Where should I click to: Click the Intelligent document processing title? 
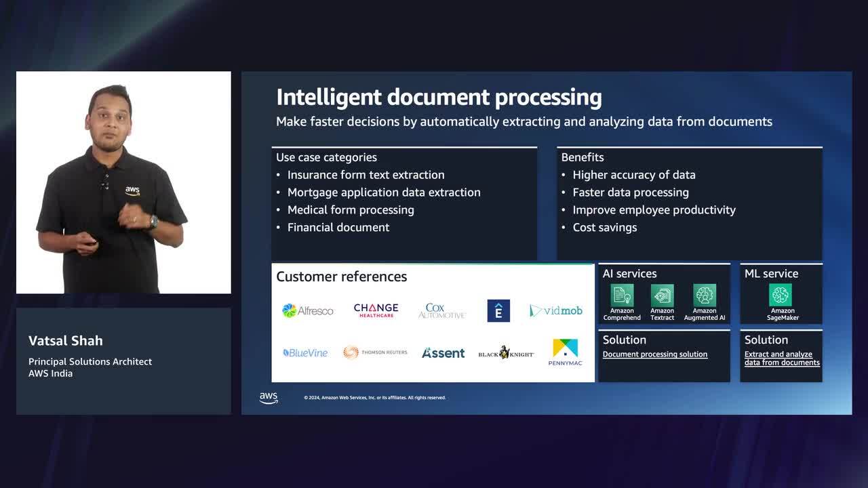coord(439,97)
